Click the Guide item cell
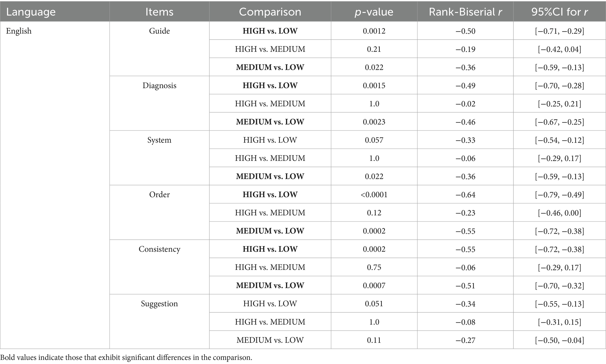 [x=159, y=31]
